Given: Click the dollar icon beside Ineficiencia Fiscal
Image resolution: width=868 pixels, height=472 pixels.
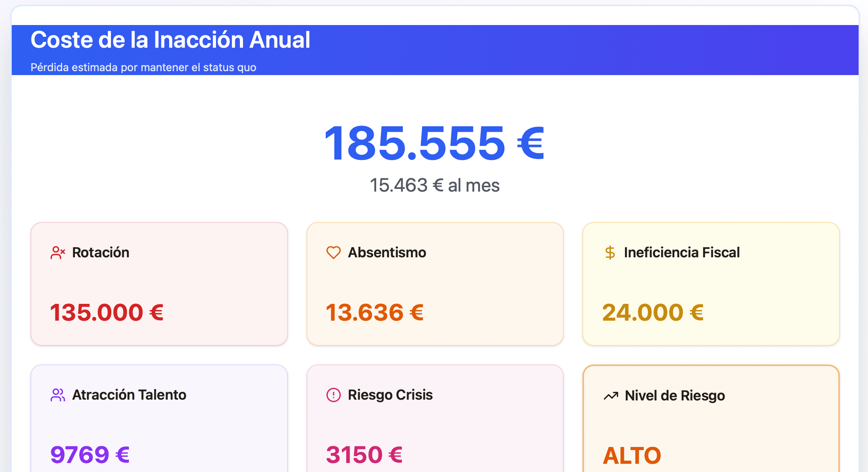Looking at the screenshot, I should [x=609, y=253].
